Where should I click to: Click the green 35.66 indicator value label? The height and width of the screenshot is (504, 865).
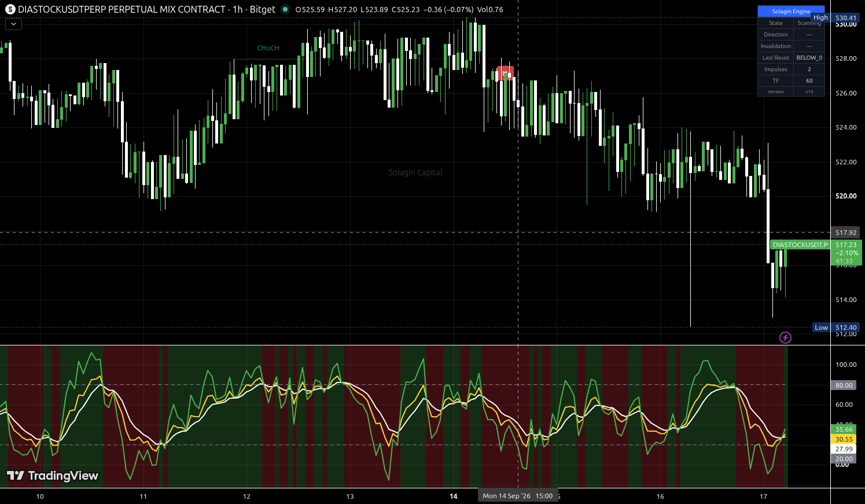click(844, 429)
